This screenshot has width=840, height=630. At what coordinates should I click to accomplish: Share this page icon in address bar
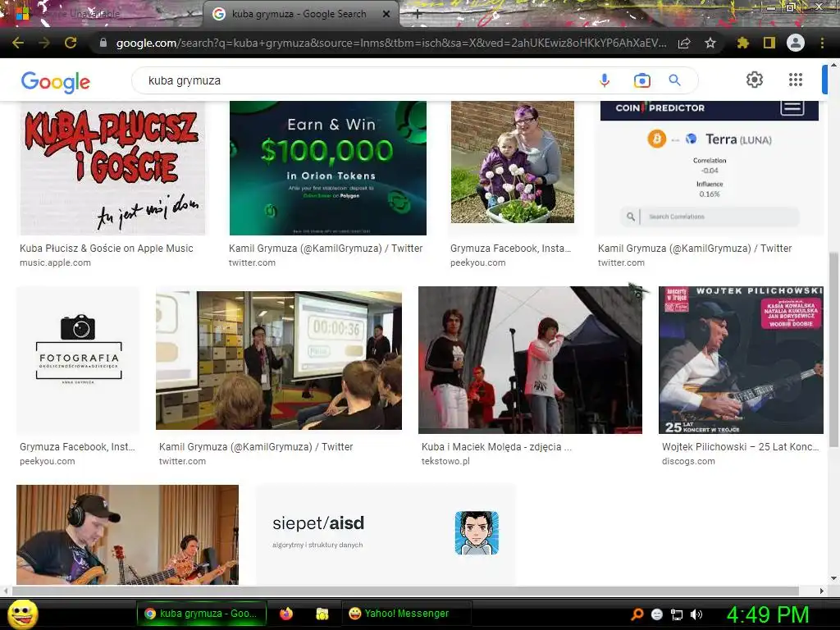[x=684, y=43]
